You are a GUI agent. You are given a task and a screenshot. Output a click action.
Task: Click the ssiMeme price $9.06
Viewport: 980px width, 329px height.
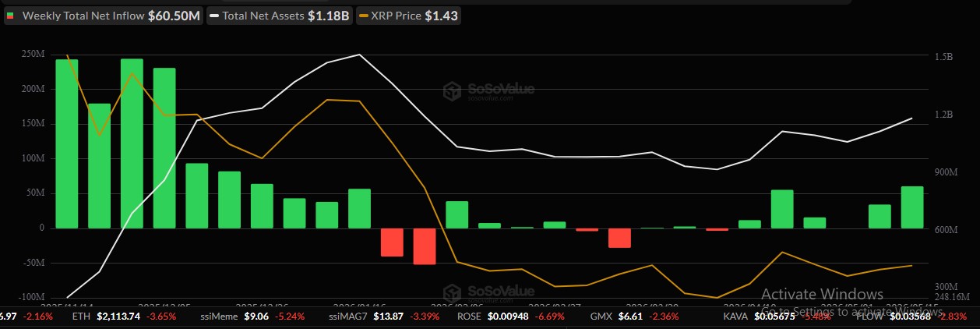pos(257,317)
